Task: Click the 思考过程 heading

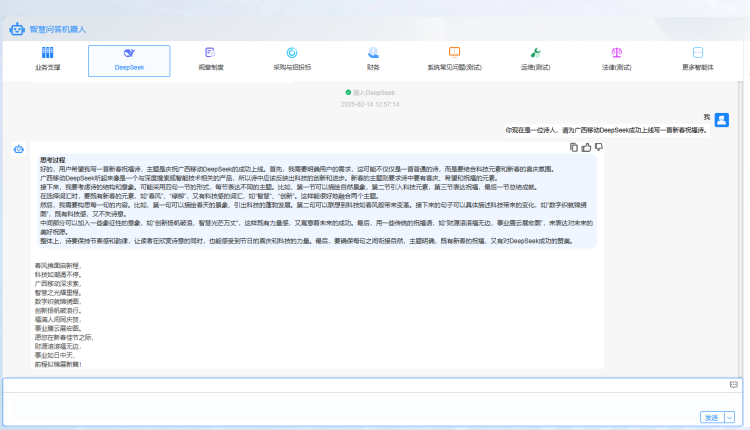Action: click(52, 159)
